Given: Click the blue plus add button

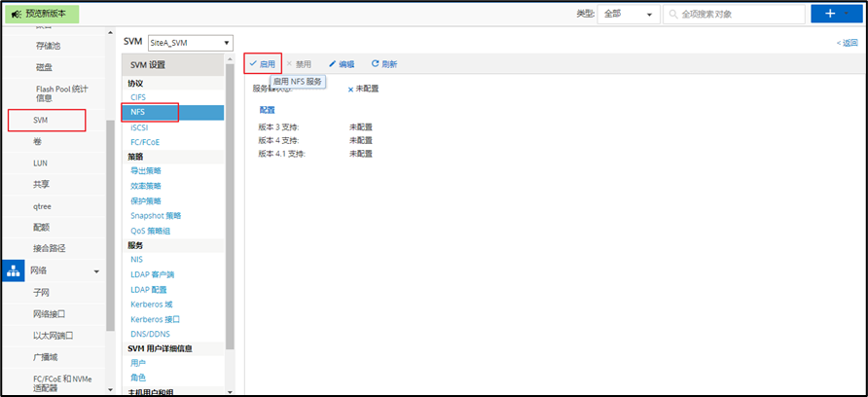Looking at the screenshot, I should click(x=828, y=14).
